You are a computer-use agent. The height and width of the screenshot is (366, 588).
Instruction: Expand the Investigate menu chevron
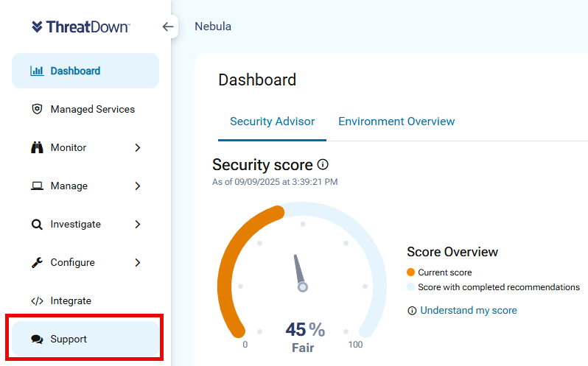coord(138,225)
